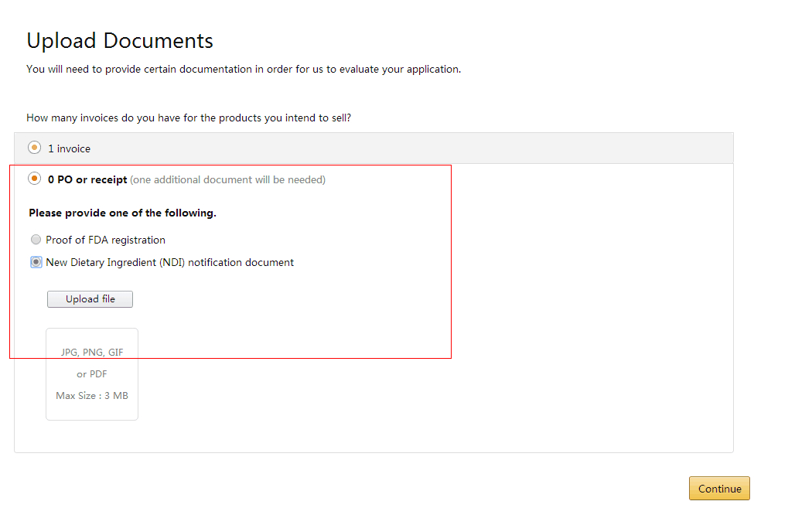812x508 pixels.
Task: Click "Please provide one of the following" text
Action: pos(122,213)
